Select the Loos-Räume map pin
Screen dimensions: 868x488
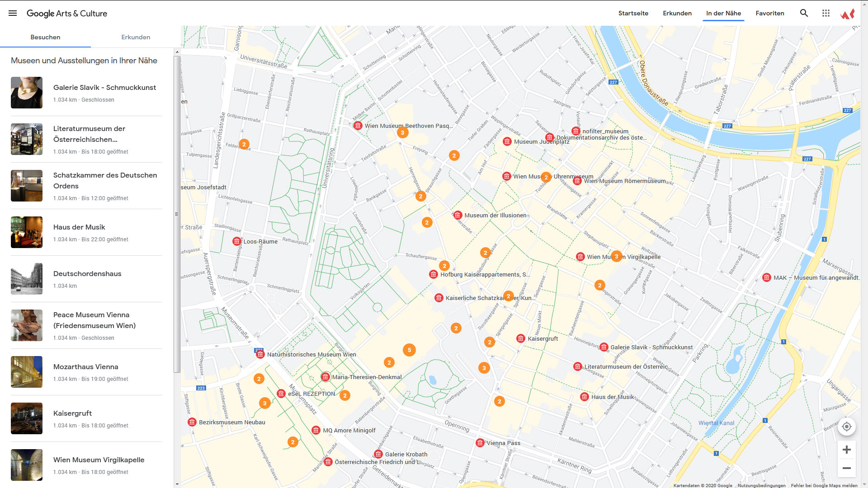click(x=237, y=241)
